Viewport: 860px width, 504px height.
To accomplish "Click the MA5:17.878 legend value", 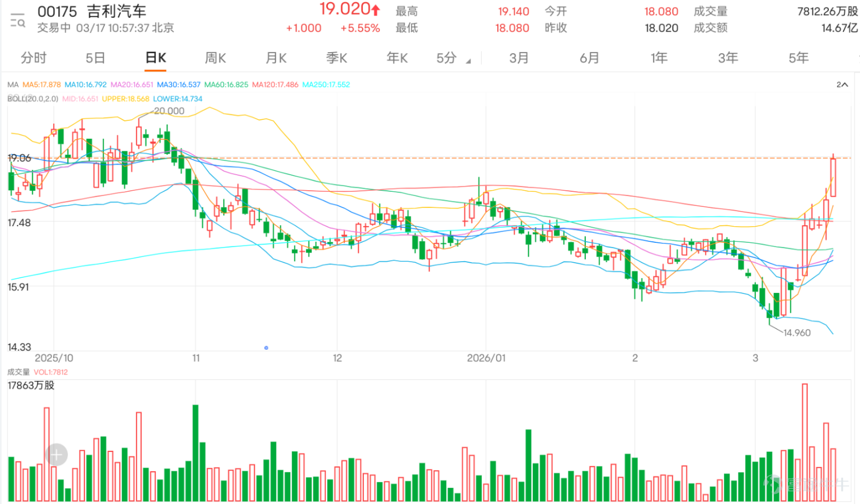I will (x=41, y=84).
